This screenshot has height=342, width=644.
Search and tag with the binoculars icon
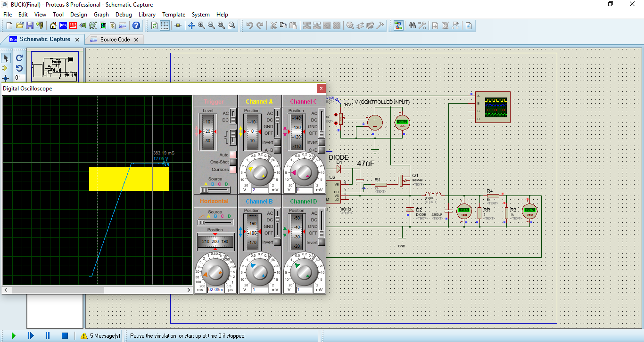tap(412, 25)
